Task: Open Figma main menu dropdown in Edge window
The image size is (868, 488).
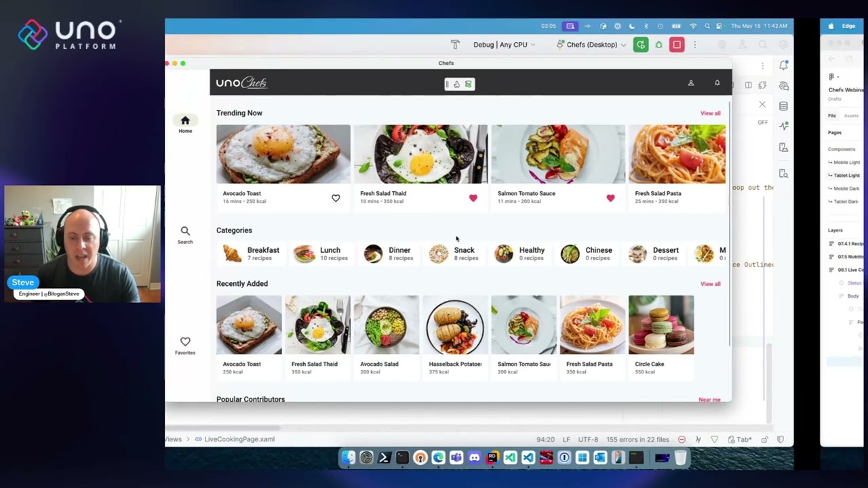Action: pyautogui.click(x=834, y=77)
